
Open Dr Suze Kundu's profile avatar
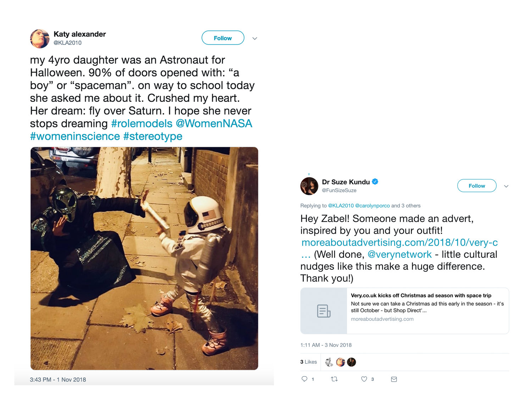309,186
